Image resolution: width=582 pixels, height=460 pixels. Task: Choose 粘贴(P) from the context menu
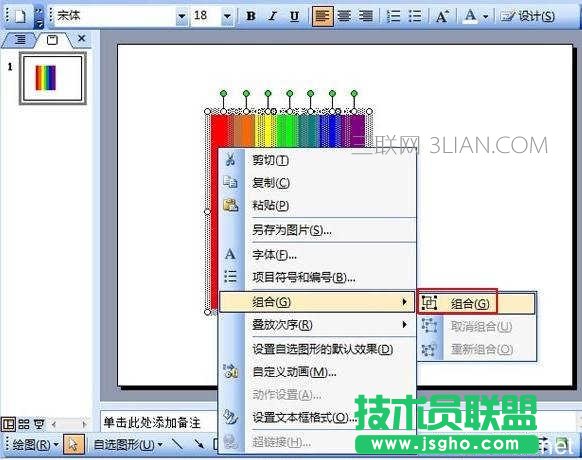tap(270, 205)
